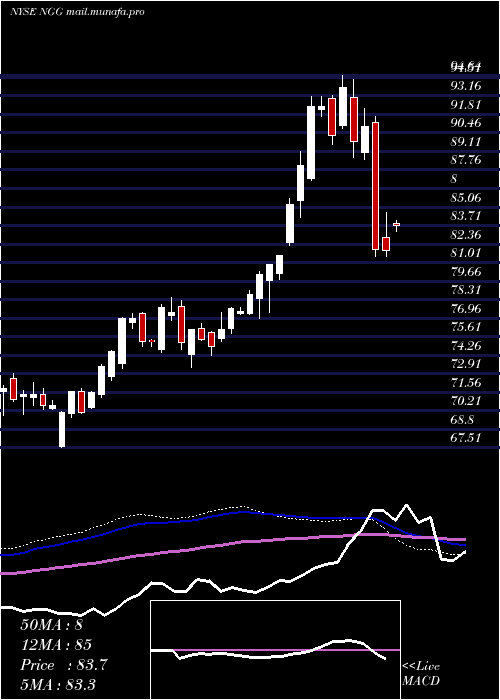Click the 81.01 price axis label
500x700 pixels.
click(466, 253)
